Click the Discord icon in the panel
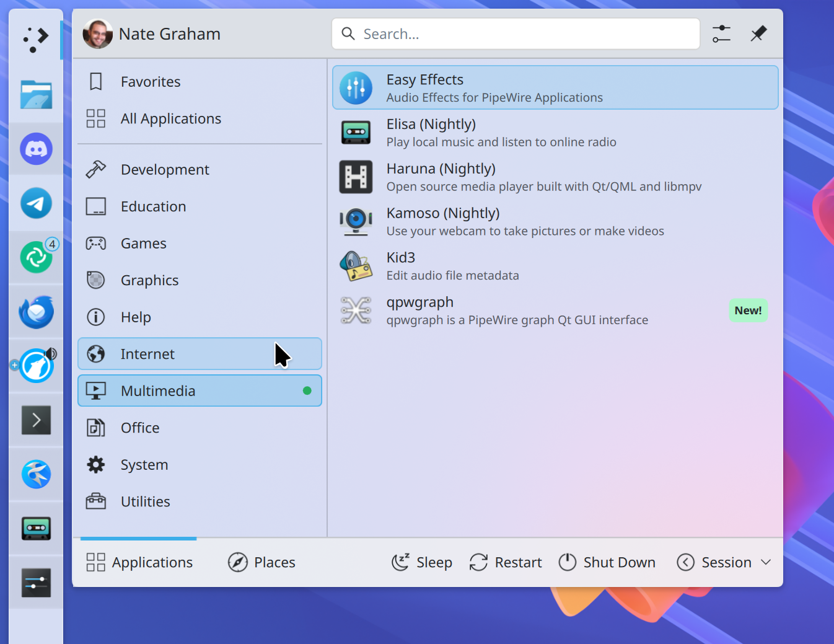The height and width of the screenshot is (644, 834). pos(36,149)
